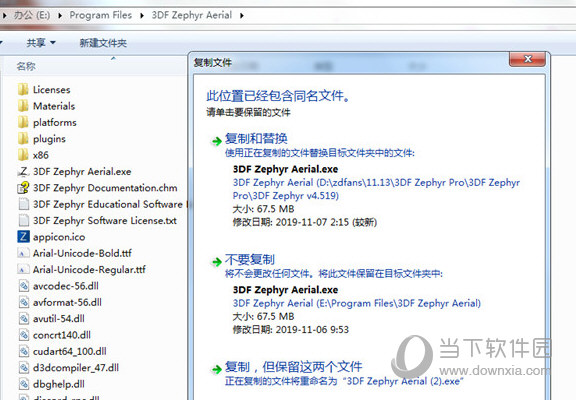Click the concrt140.dll file icon
The width and height of the screenshot is (576, 400).
point(24,335)
